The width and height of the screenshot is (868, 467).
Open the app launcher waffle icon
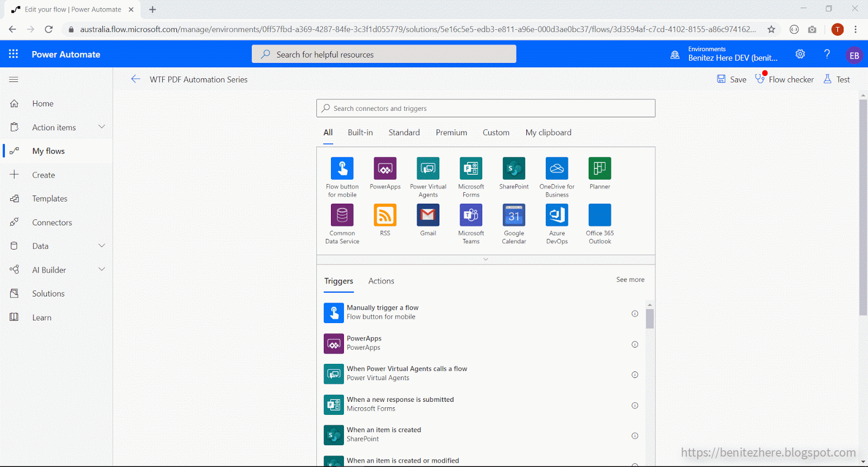14,54
